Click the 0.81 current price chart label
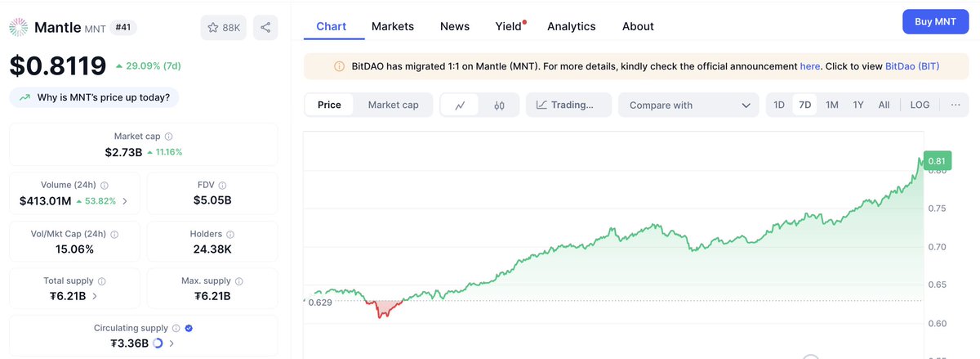This screenshot has width=980, height=359. tap(936, 161)
